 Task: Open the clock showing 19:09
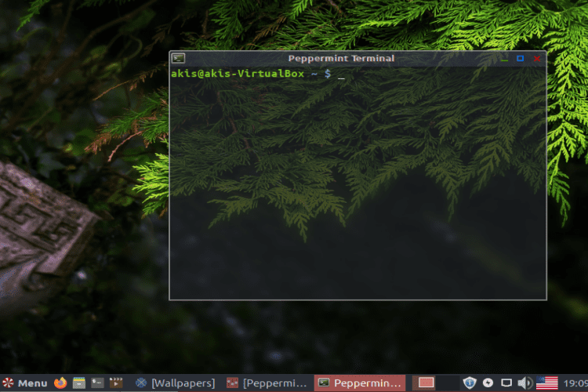point(575,383)
